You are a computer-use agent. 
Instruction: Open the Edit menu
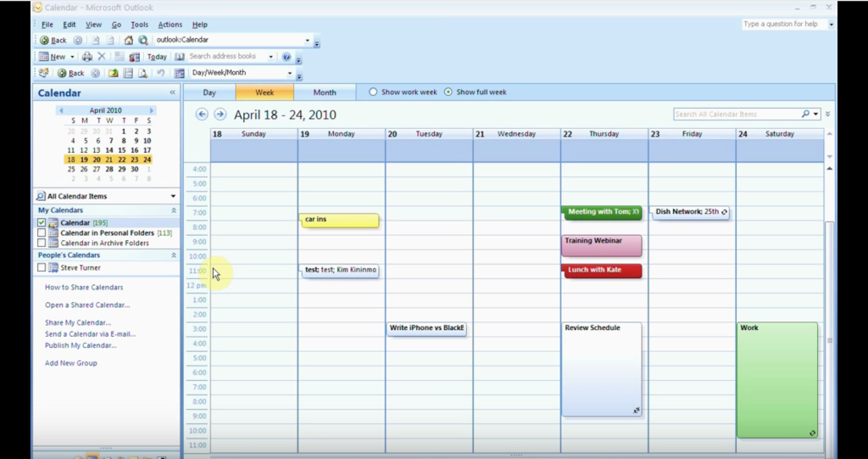click(70, 25)
